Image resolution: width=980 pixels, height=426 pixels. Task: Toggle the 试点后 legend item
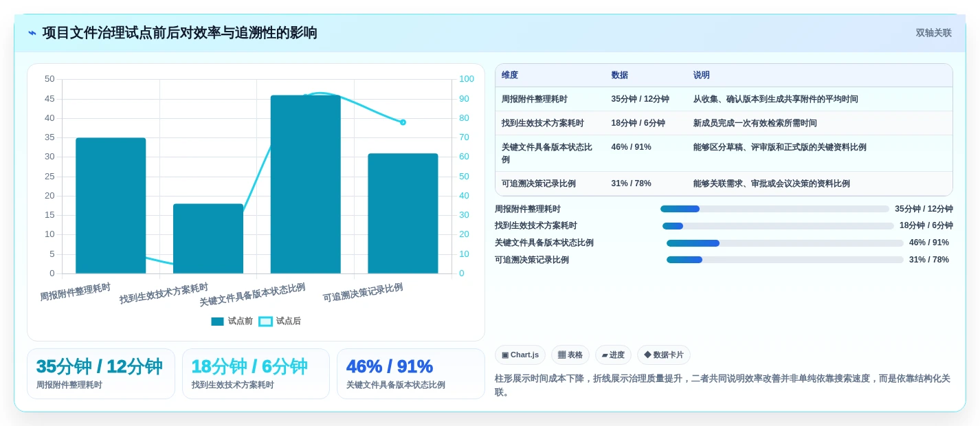pyautogui.click(x=280, y=321)
